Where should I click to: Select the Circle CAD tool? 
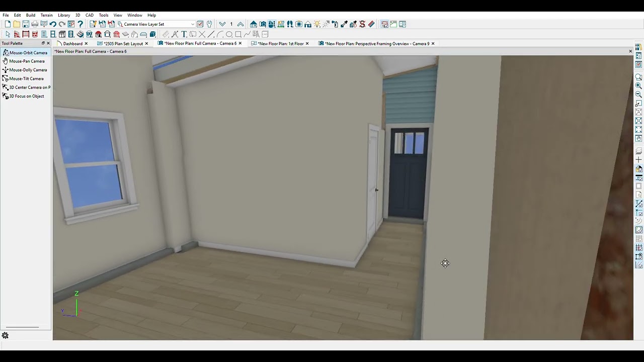[229, 34]
